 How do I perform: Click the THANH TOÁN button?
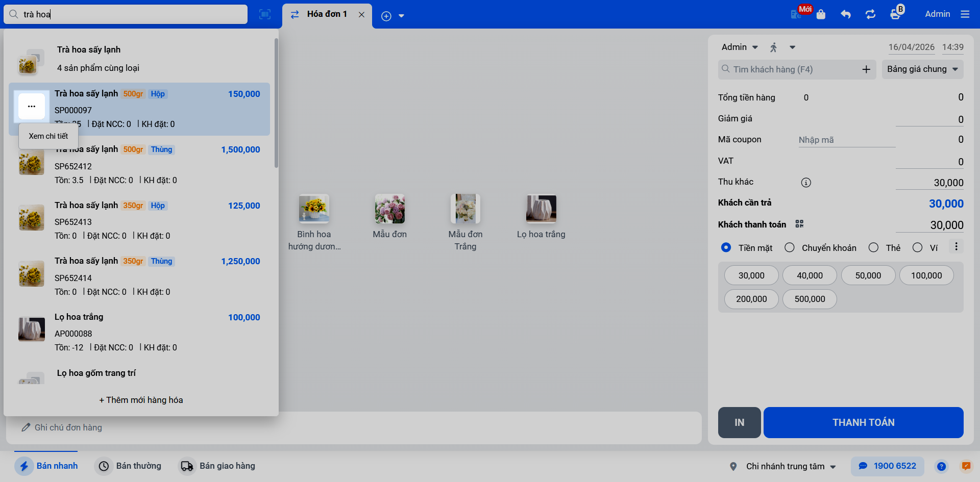(864, 422)
